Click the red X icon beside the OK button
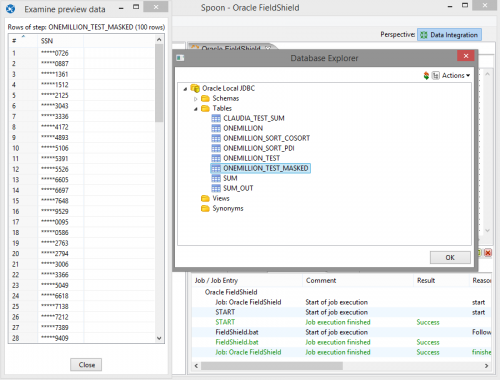 (488, 253)
